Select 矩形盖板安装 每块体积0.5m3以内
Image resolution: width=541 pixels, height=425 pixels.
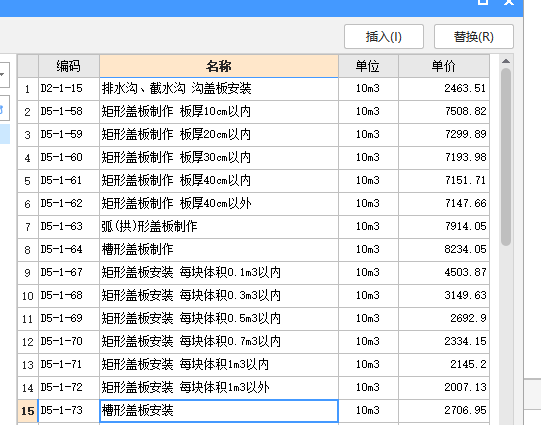219,319
